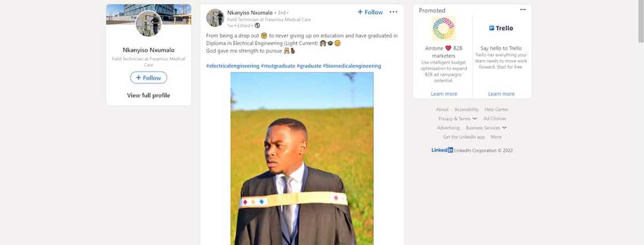The image size is (644, 245).
Task: Expand the Business Services dropdown
Action: [486, 128]
